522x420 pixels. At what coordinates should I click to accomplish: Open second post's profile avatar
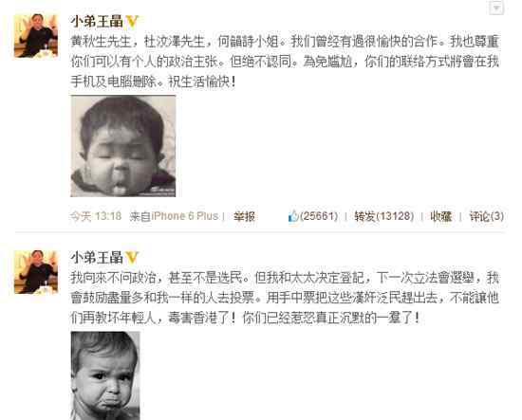point(36,272)
